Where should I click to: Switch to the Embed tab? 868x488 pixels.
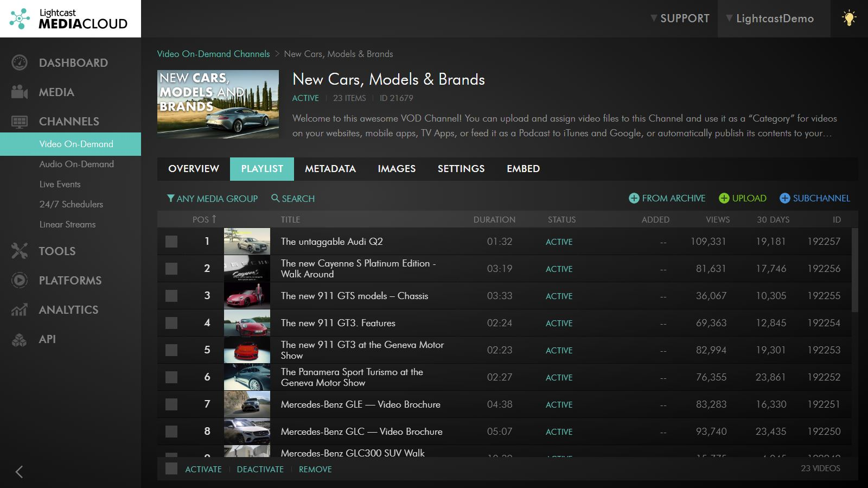pyautogui.click(x=523, y=169)
